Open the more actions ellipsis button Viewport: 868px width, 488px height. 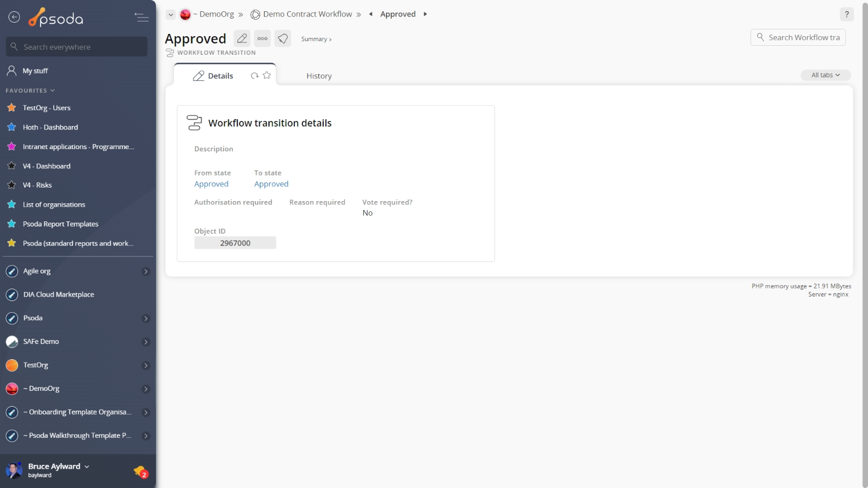click(262, 38)
